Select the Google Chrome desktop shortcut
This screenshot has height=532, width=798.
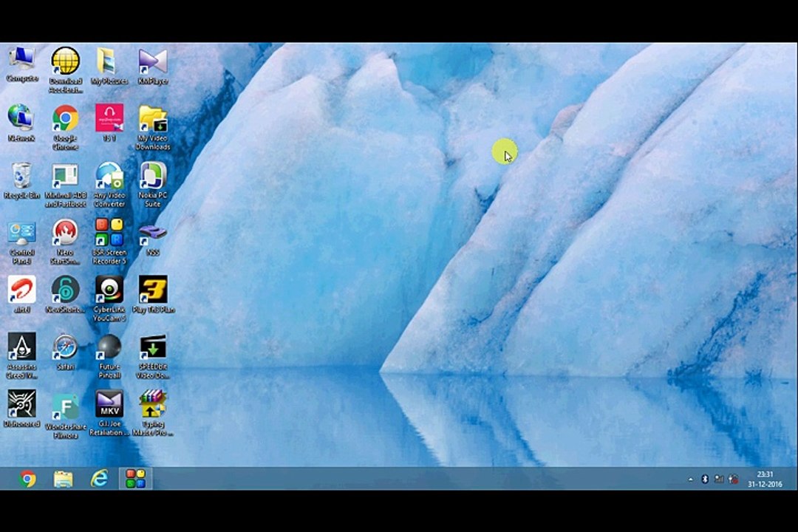point(66,127)
